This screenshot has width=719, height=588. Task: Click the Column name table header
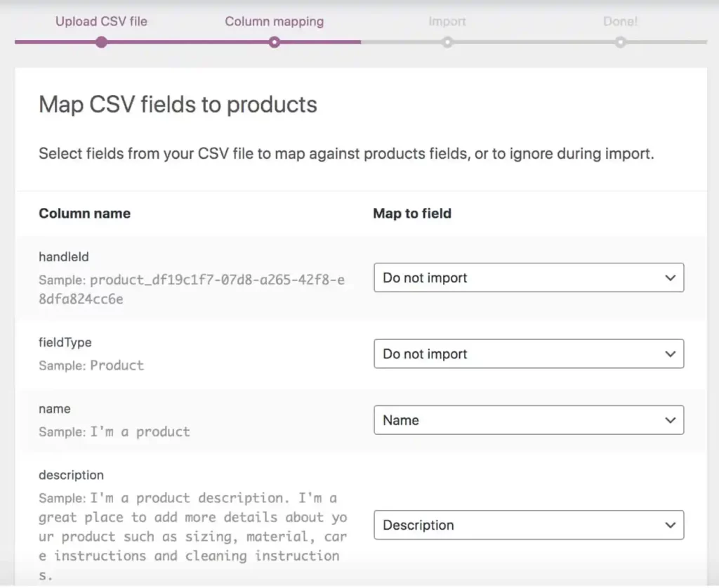coord(84,214)
